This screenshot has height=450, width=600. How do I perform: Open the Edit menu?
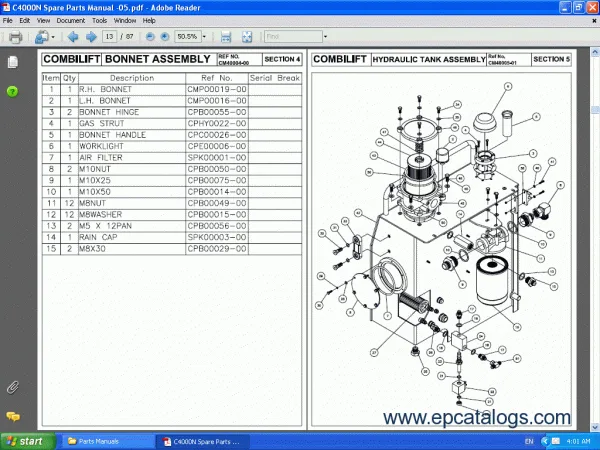[24, 21]
